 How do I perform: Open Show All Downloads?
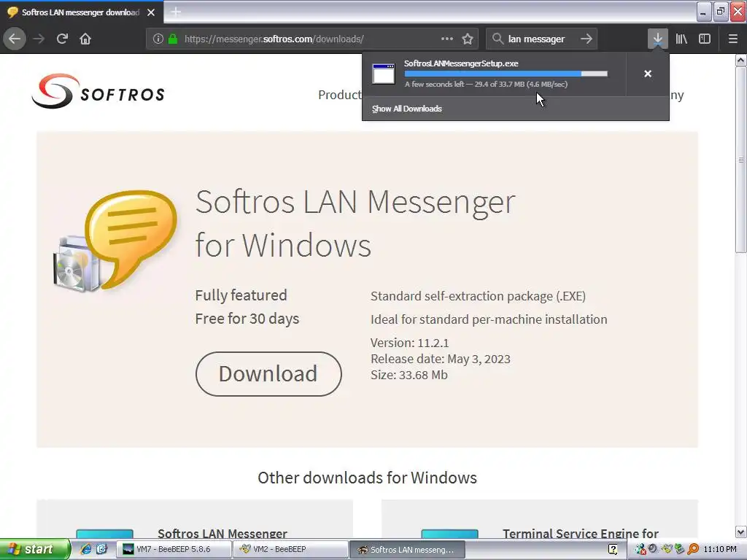coord(407,109)
